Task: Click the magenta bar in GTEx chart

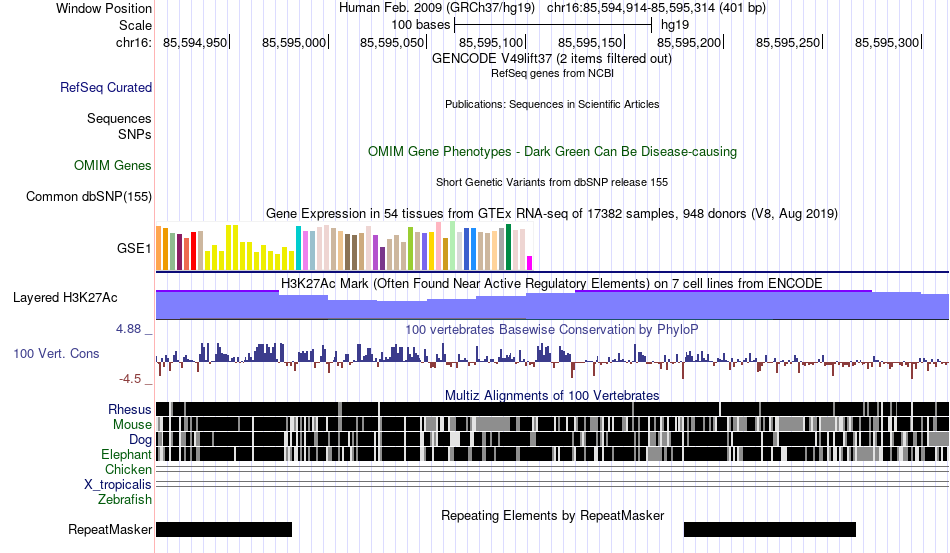Action: click(x=530, y=263)
